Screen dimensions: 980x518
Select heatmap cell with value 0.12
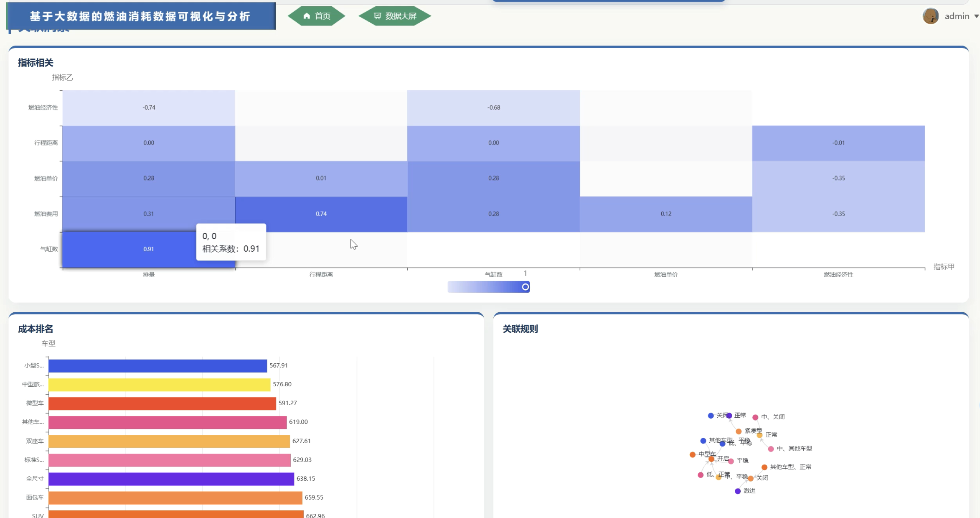[x=666, y=214]
